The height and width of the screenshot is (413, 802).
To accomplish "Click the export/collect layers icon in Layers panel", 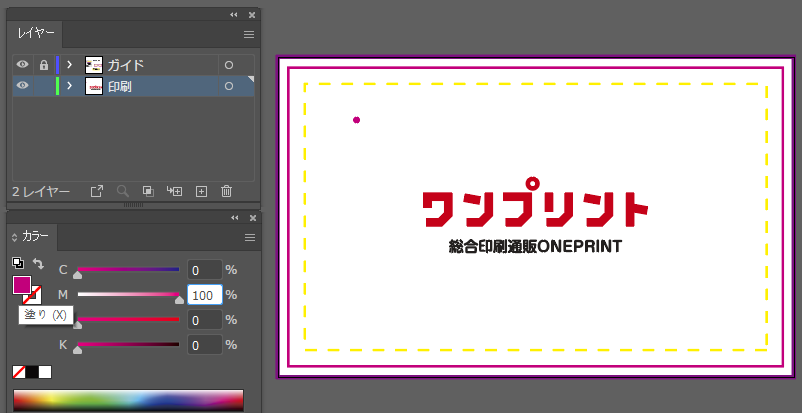I will (97, 190).
